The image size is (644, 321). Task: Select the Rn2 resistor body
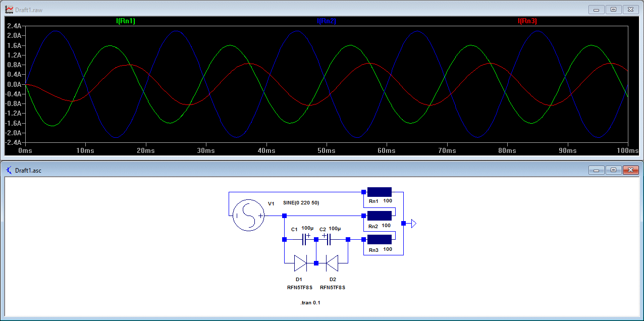[379, 216]
